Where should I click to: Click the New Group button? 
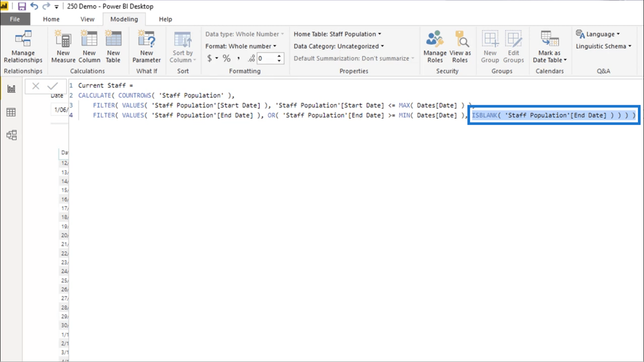pos(490,47)
